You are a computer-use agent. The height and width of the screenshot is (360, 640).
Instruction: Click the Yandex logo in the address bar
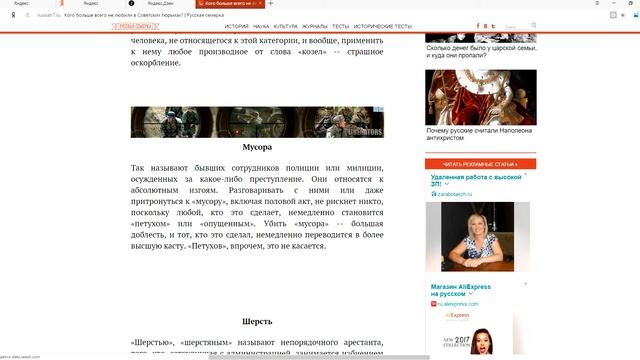13,15
